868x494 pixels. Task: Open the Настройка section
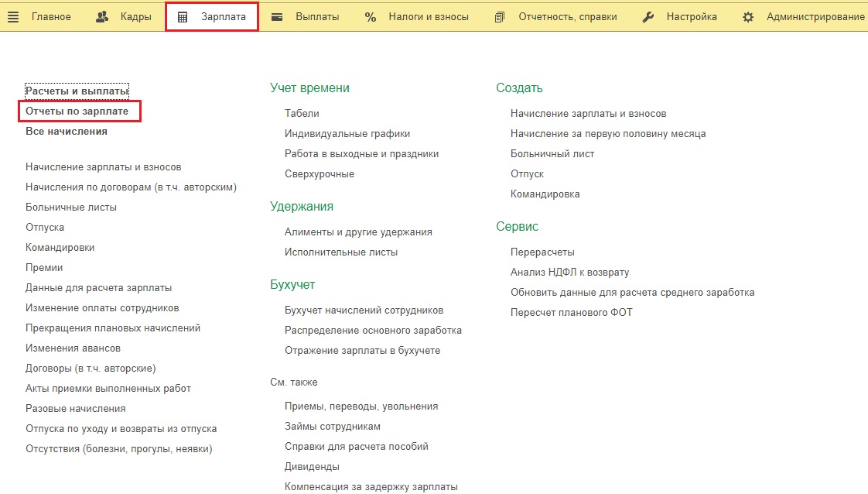tap(692, 17)
